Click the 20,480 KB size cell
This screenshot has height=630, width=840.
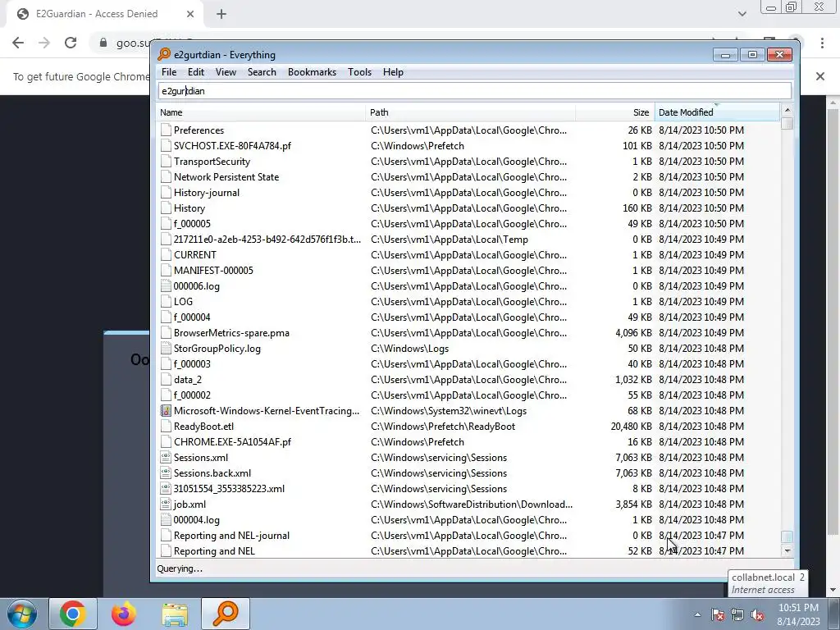[631, 427]
